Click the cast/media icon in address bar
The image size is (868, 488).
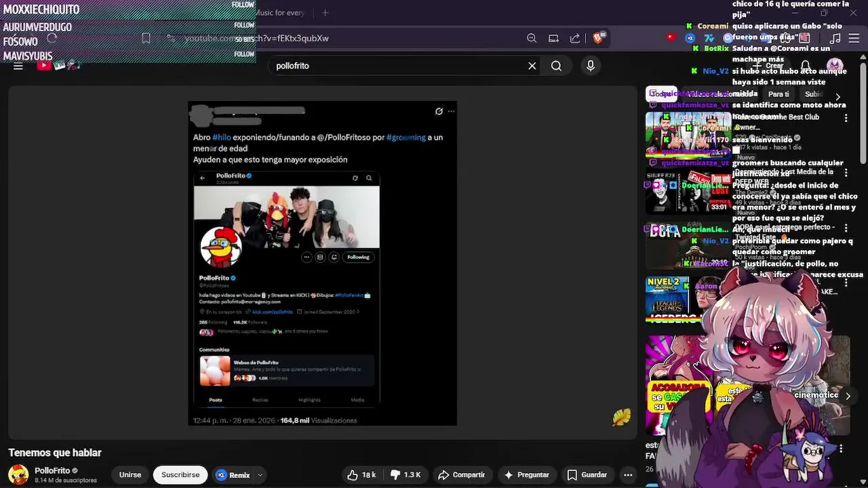[553, 38]
